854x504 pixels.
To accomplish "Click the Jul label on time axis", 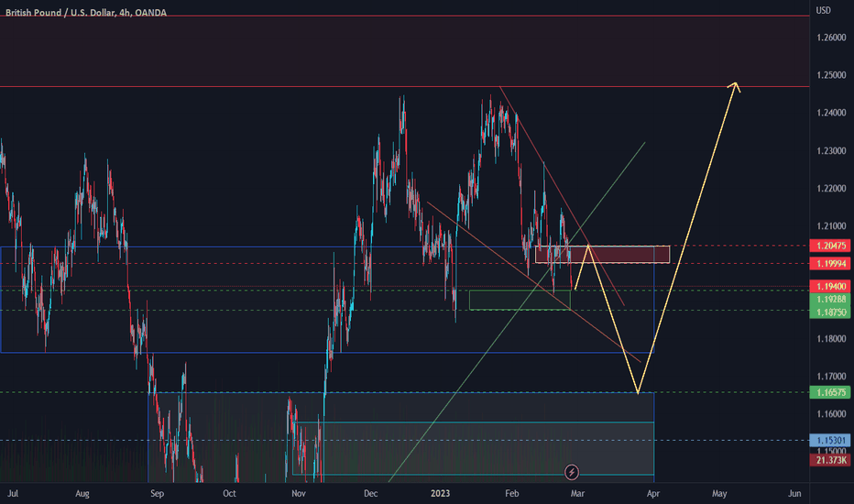I will pos(13,494).
